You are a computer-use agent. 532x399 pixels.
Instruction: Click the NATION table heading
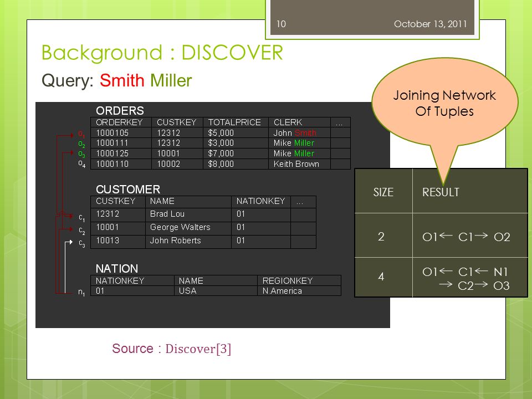[117, 269]
